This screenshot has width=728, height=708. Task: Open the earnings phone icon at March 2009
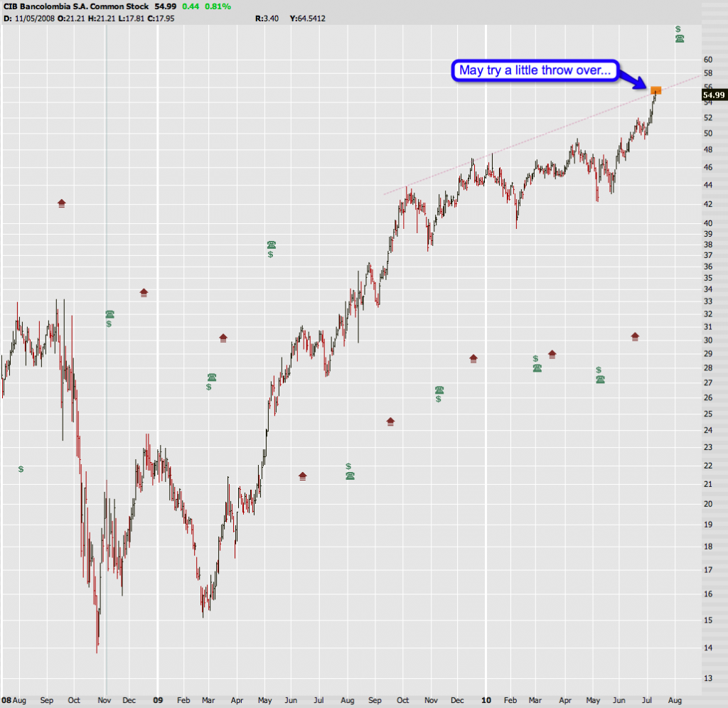212,377
